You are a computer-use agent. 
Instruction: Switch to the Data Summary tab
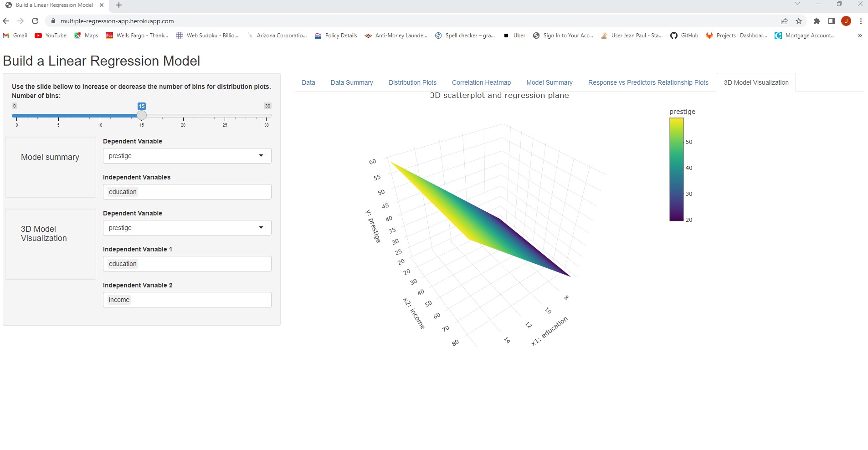(x=352, y=82)
